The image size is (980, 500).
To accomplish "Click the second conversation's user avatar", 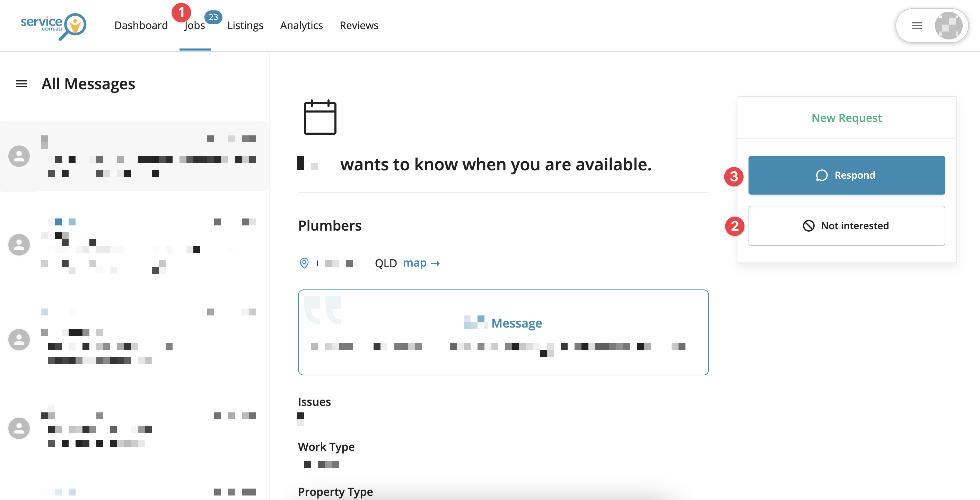I will [x=19, y=244].
